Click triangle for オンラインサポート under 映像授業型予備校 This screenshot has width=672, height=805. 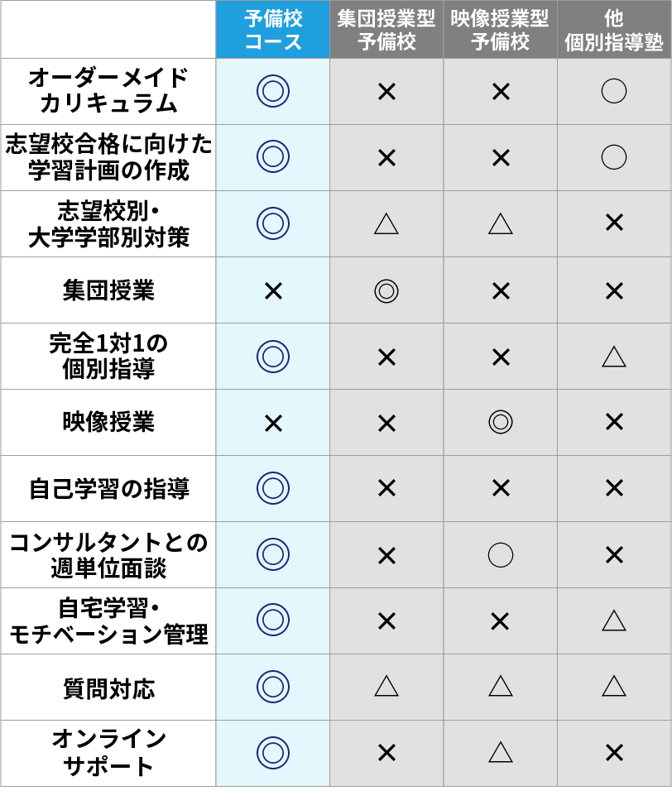500,752
